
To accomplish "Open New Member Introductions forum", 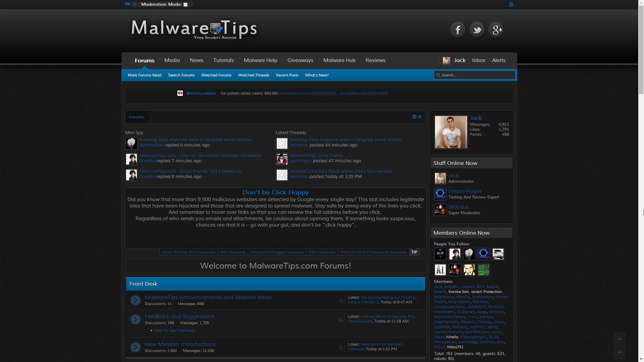I will pos(180,344).
